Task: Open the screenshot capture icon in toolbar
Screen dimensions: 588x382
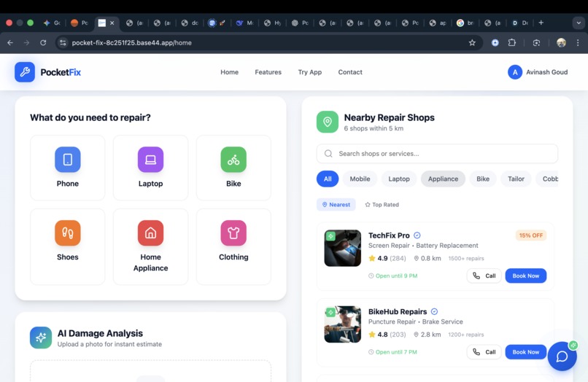Action: [x=536, y=43]
